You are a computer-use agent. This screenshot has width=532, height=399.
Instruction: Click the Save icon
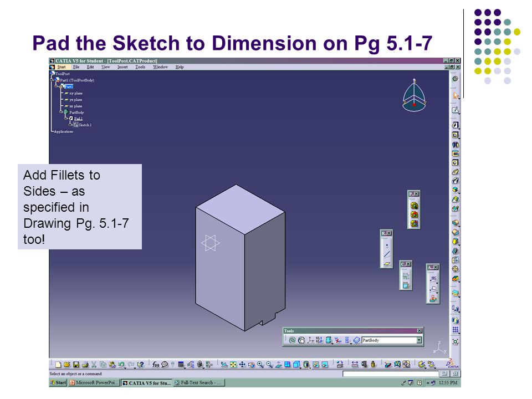click(x=76, y=365)
